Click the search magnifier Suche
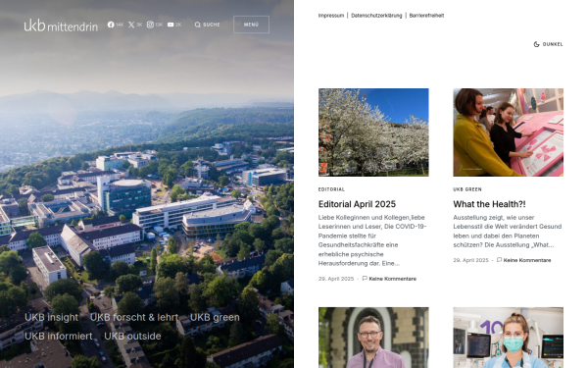The width and height of the screenshot is (588, 368). pyautogui.click(x=208, y=25)
